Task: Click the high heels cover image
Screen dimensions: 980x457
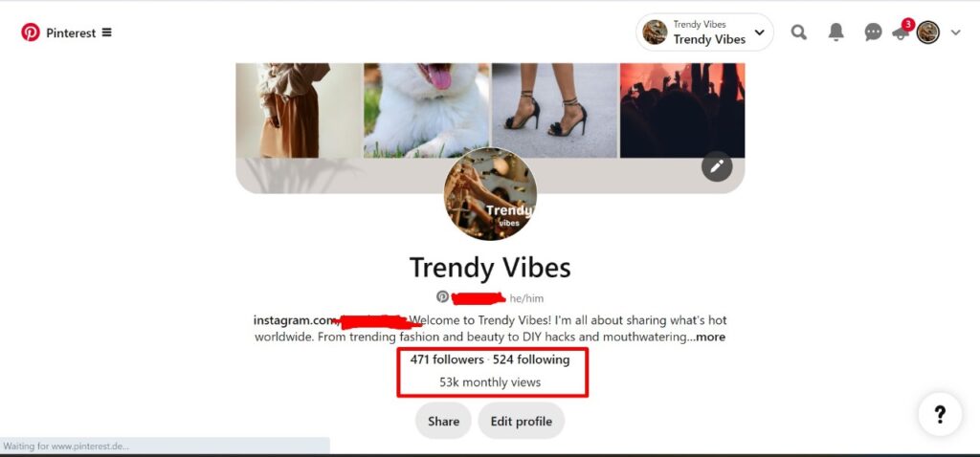Action: (555, 110)
